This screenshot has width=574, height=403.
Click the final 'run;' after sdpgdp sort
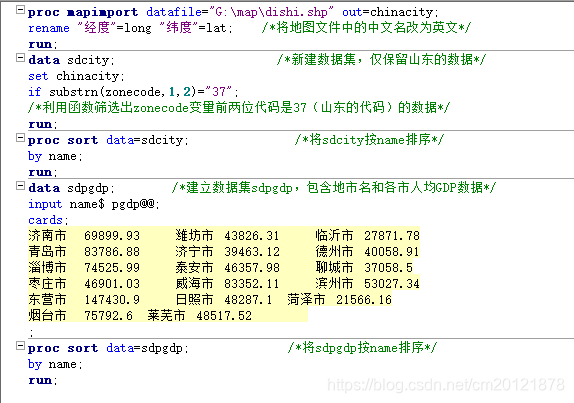pyautogui.click(x=43, y=380)
